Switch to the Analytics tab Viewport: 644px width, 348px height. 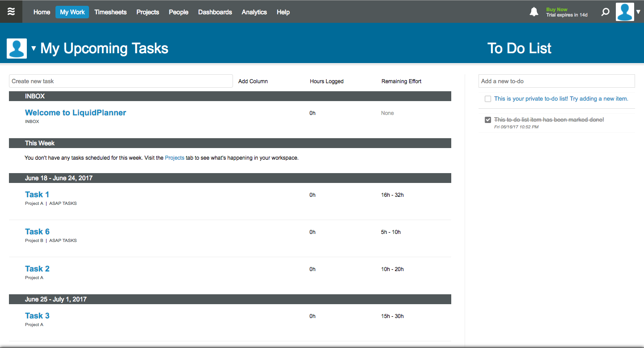pyautogui.click(x=254, y=12)
